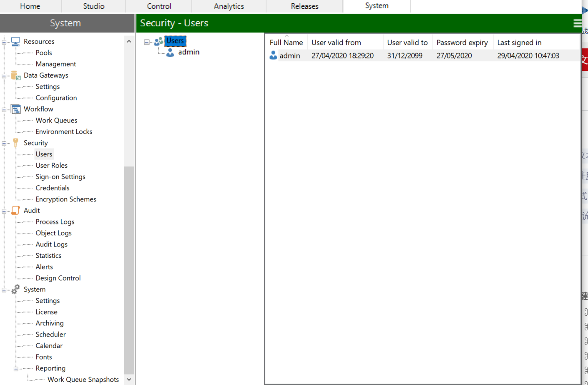Open Archiving item
Image resolution: width=588 pixels, height=385 pixels.
(x=50, y=323)
